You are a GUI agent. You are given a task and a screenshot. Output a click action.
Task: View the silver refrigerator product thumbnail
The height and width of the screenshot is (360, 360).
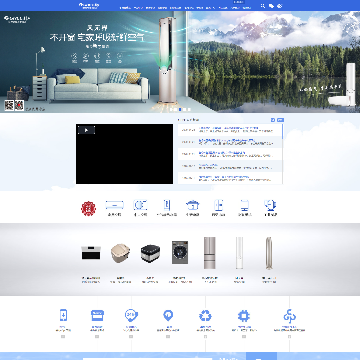click(210, 253)
